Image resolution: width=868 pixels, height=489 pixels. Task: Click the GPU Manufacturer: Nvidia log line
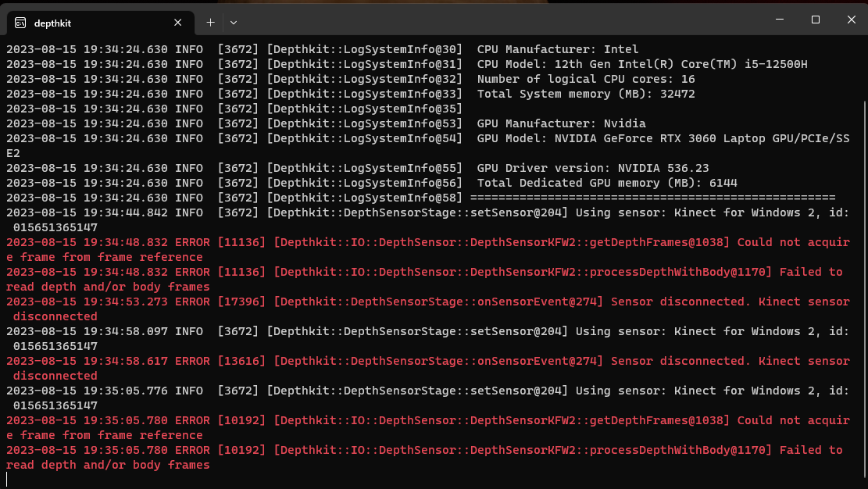point(561,123)
